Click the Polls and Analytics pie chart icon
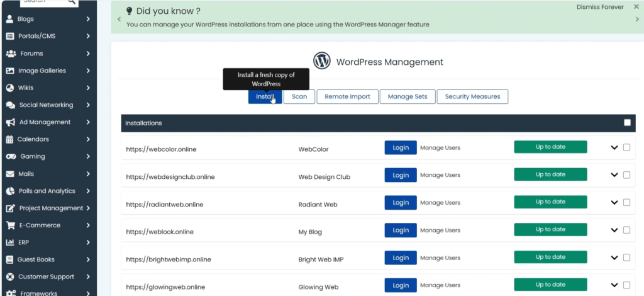644x296 pixels. 10,191
